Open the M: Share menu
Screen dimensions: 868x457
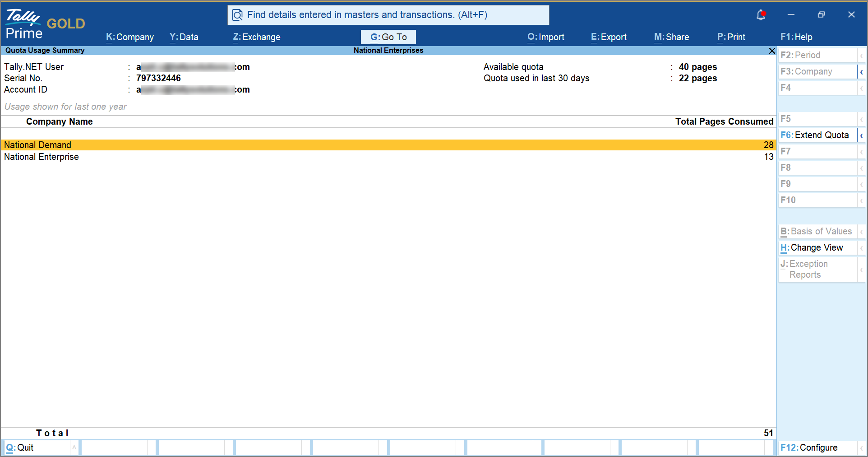(672, 37)
